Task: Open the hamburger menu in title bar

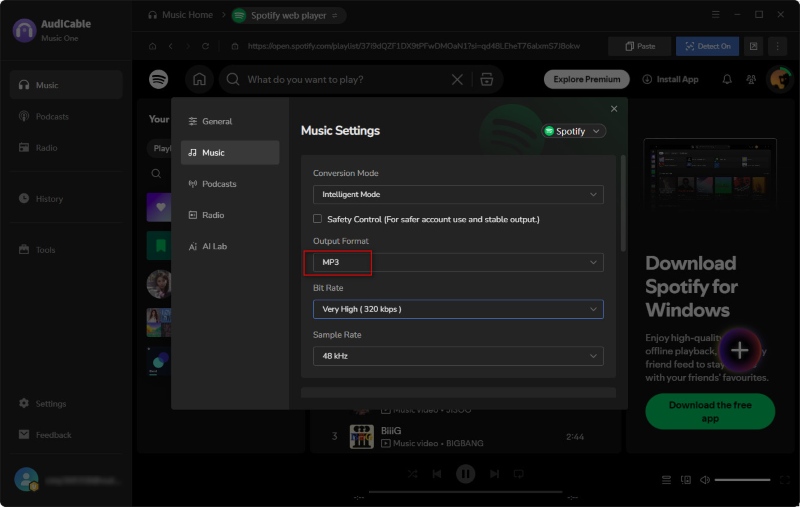Action: pyautogui.click(x=716, y=14)
